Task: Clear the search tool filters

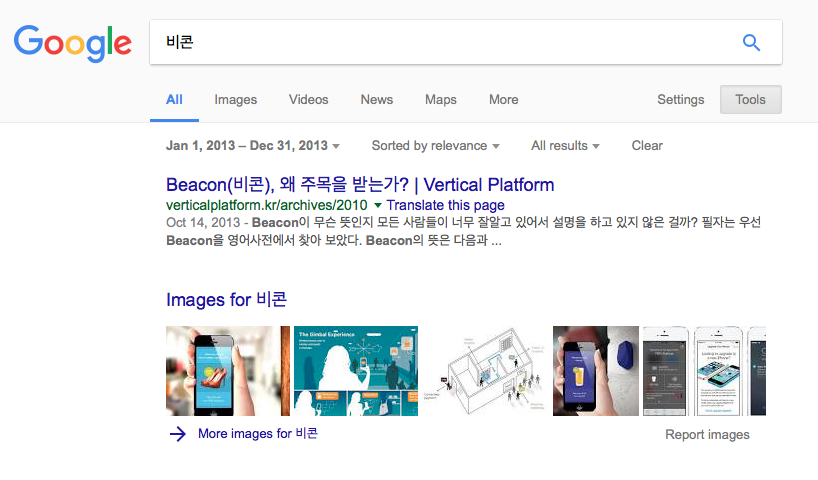Action: click(x=647, y=146)
